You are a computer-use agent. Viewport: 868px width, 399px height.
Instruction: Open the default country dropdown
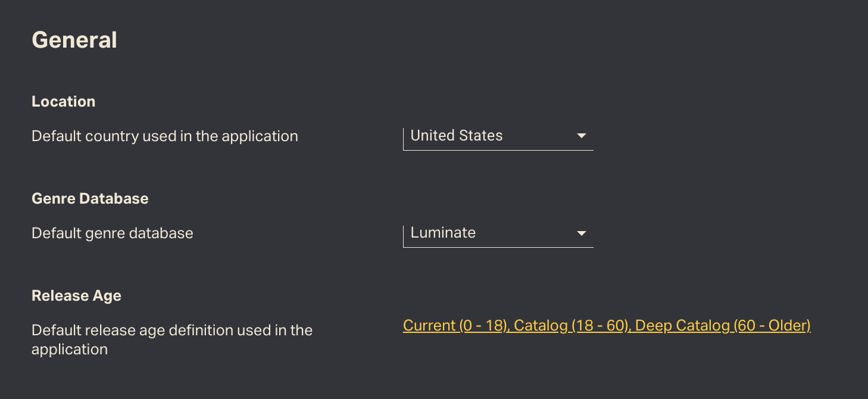pyautogui.click(x=498, y=136)
